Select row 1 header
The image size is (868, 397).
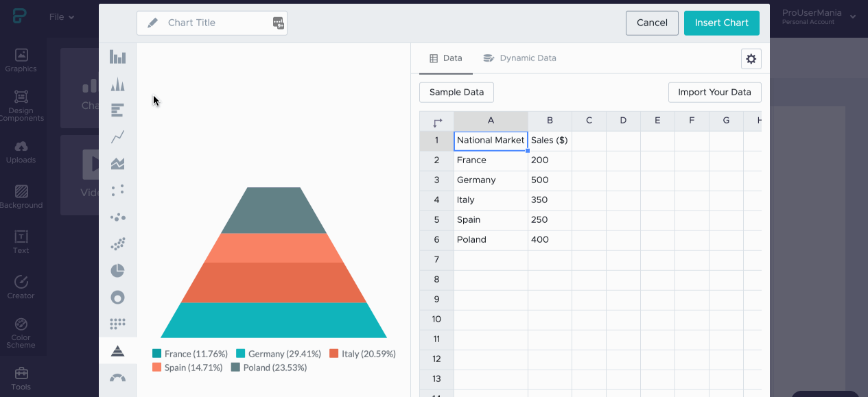(436, 141)
